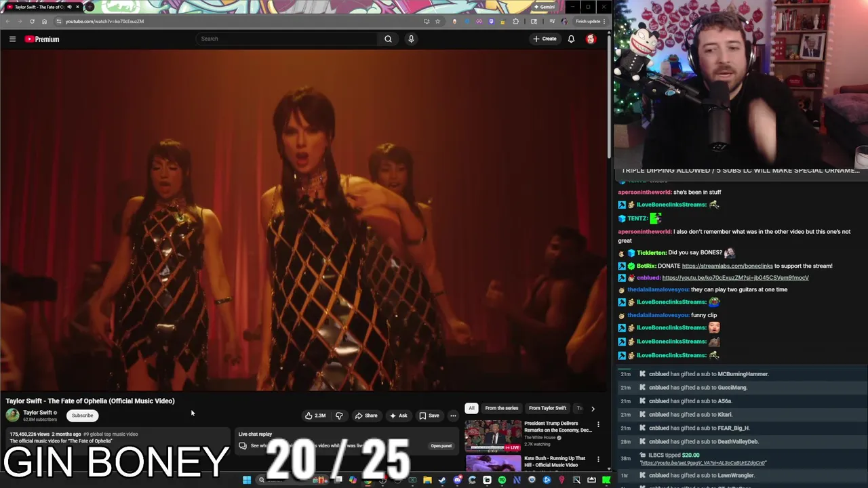Open YouTube account avatar menu
Viewport: 868px width, 488px height.
point(591,39)
